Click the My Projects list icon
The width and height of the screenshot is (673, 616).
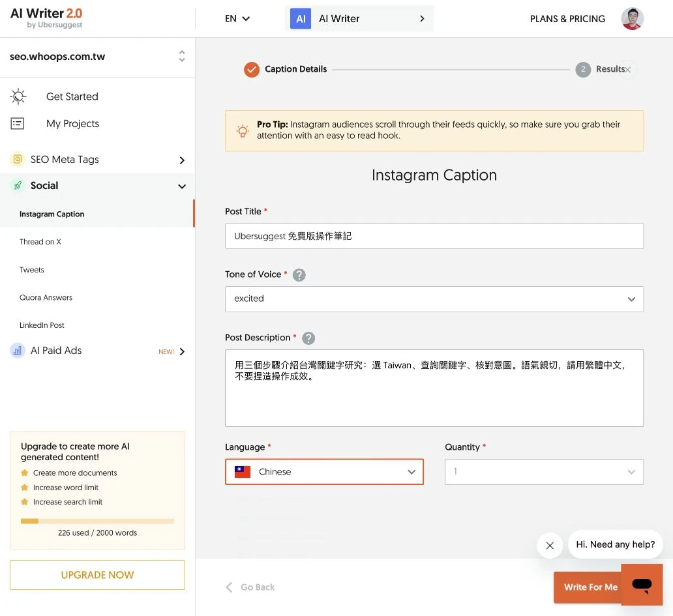(x=17, y=124)
